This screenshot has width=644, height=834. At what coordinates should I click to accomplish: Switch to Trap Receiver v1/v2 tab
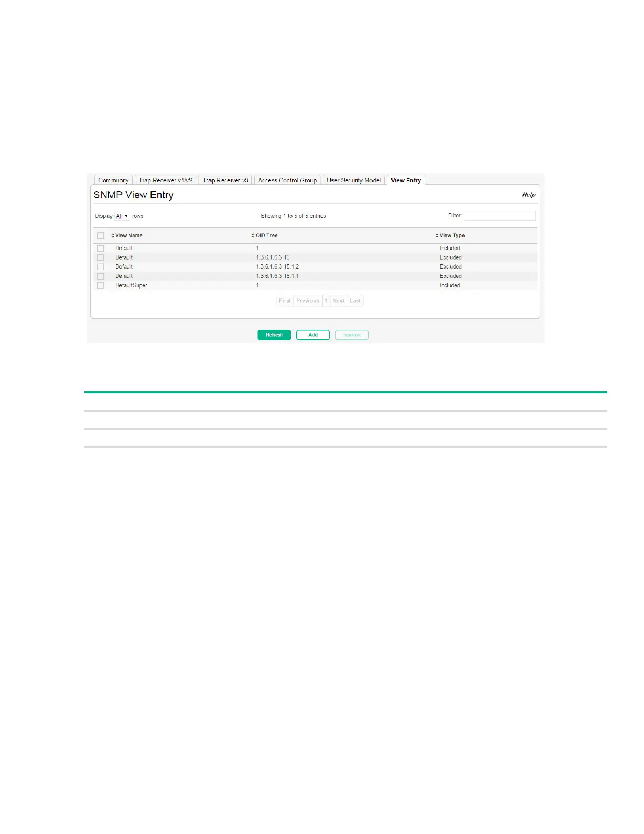pyautogui.click(x=165, y=180)
